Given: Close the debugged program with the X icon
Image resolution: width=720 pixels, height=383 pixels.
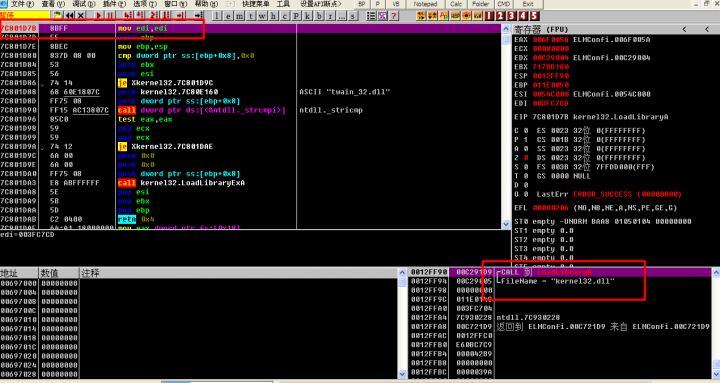Looking at the screenshot, I should click(x=80, y=16).
